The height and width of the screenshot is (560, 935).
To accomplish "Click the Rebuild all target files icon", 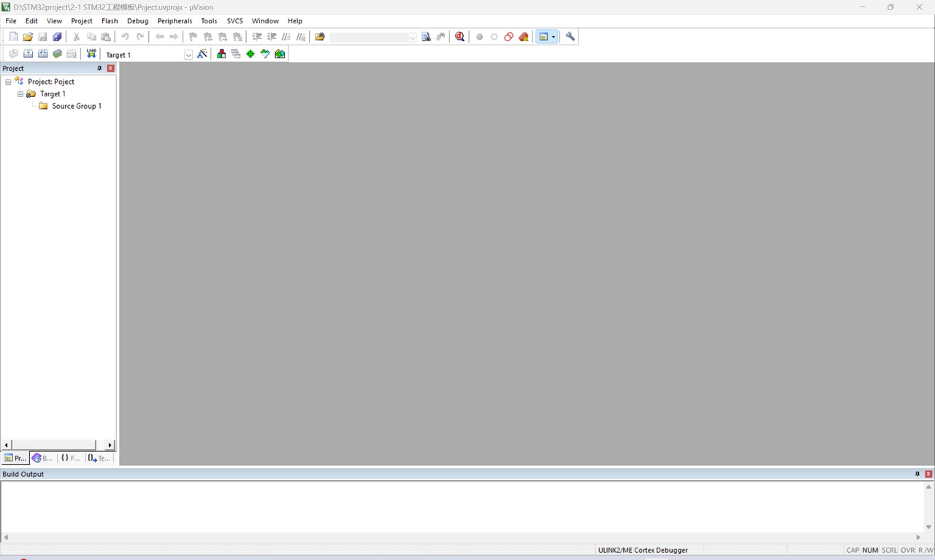I will tap(42, 54).
